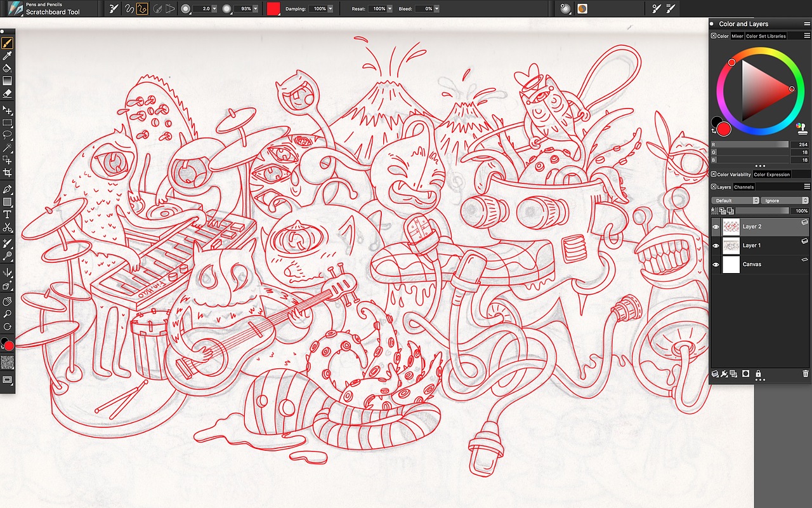Close the Color Variability panel

tap(714, 175)
